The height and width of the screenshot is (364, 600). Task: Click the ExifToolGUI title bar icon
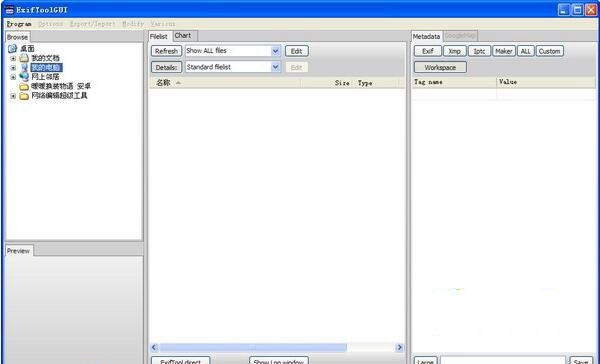[x=10, y=10]
